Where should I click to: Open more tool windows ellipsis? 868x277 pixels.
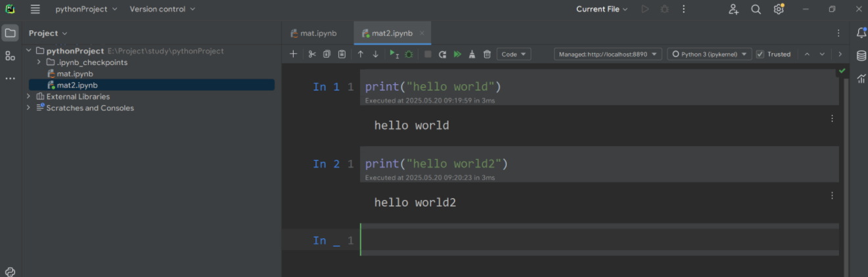tap(10, 78)
